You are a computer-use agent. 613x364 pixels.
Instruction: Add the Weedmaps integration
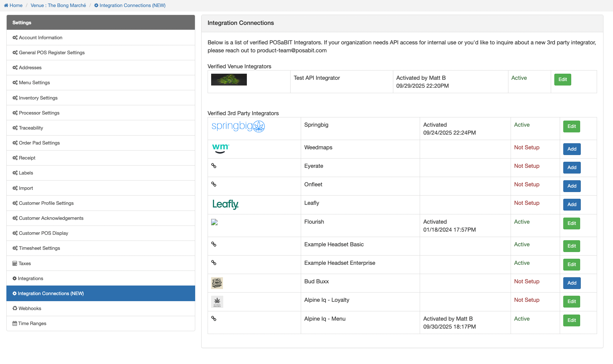point(572,149)
